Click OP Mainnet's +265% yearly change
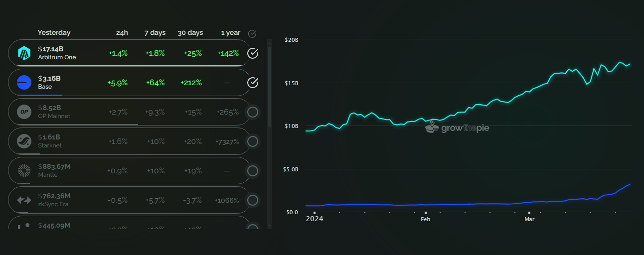644x255 pixels. [x=228, y=112]
